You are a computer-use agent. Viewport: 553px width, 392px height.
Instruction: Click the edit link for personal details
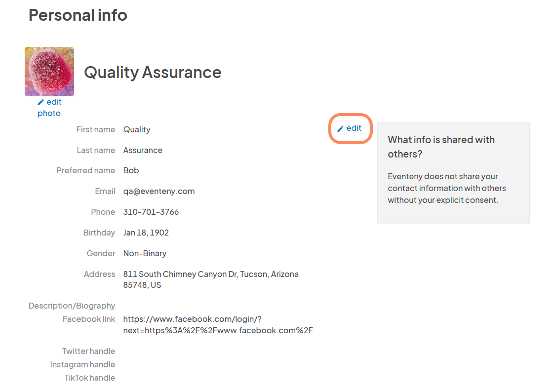coord(354,128)
